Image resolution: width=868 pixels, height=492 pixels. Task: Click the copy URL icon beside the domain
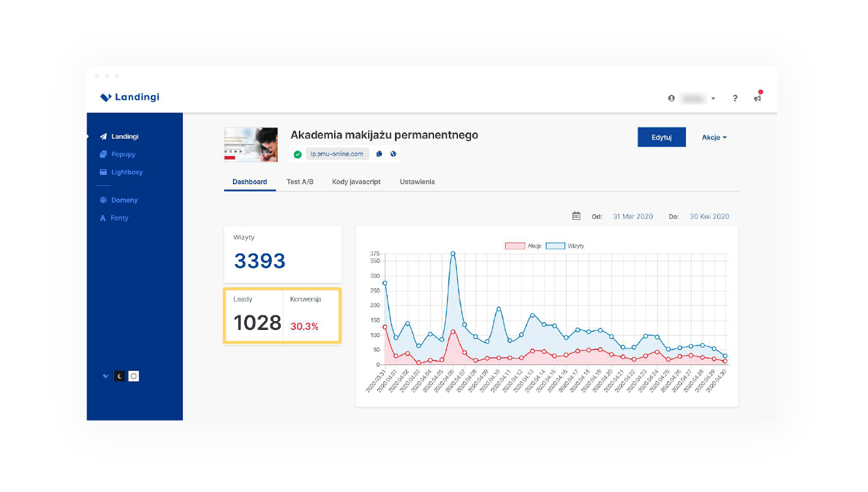(x=379, y=154)
